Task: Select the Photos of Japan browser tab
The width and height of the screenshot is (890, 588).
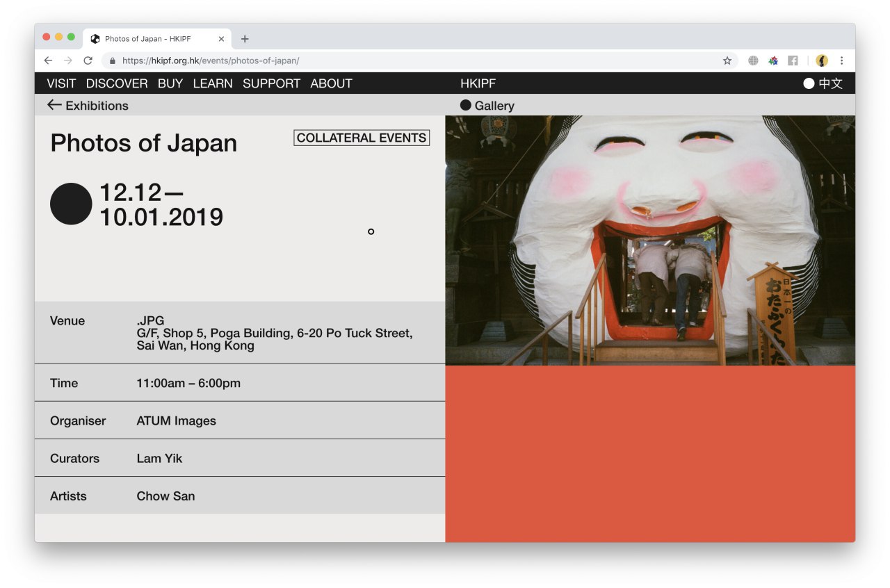Action: (x=159, y=39)
